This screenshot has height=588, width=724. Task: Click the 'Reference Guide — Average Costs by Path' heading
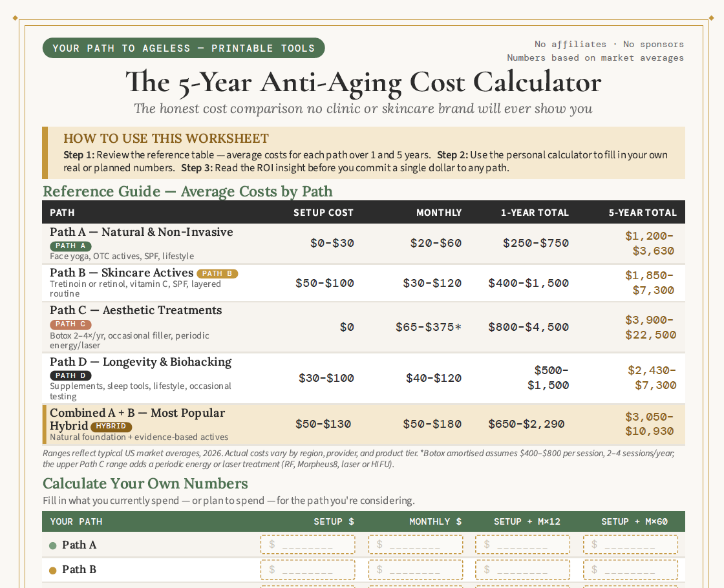pos(187,191)
